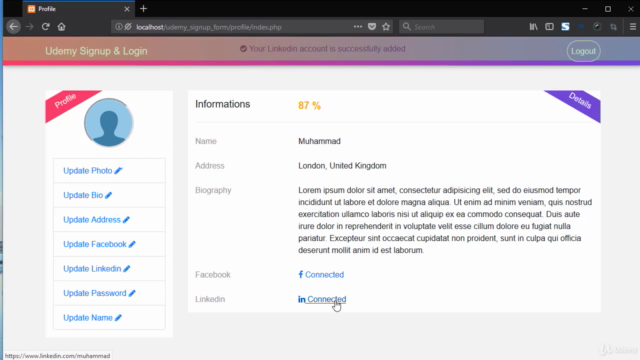640x360 pixels.
Task: Click the Informations heading
Action: (x=222, y=104)
